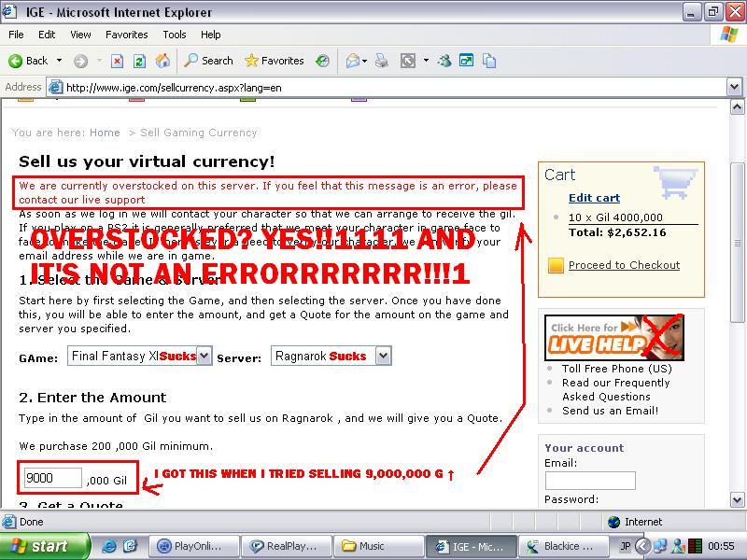Open the File menu
The image size is (747, 560).
pyautogui.click(x=16, y=35)
